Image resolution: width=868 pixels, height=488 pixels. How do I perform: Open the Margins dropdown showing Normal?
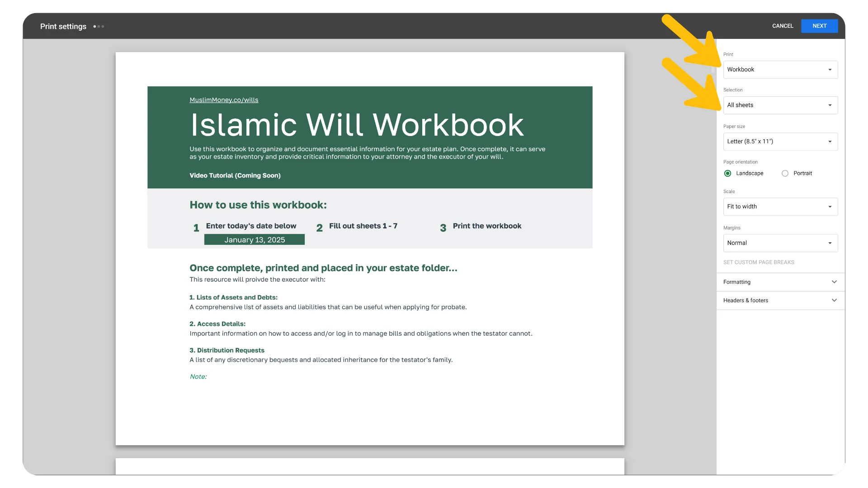click(780, 243)
